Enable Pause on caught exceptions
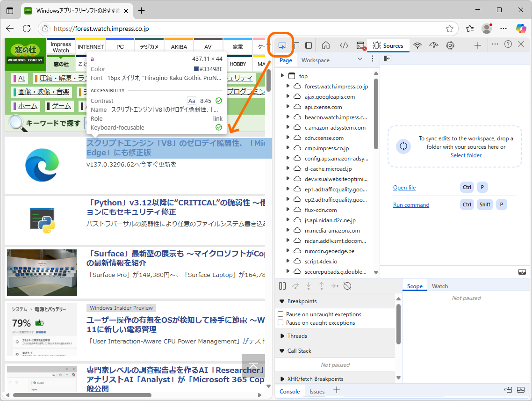Screen dimensions: 532x401 [280, 322]
